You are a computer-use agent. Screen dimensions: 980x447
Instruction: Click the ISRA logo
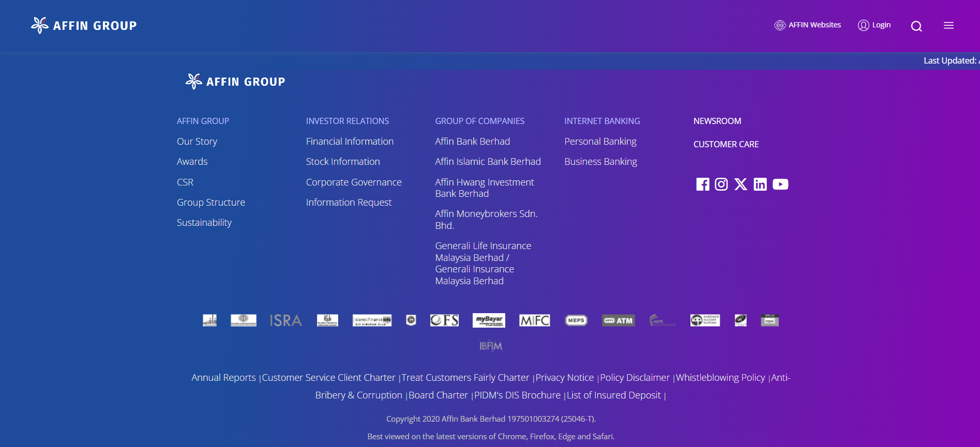click(285, 321)
